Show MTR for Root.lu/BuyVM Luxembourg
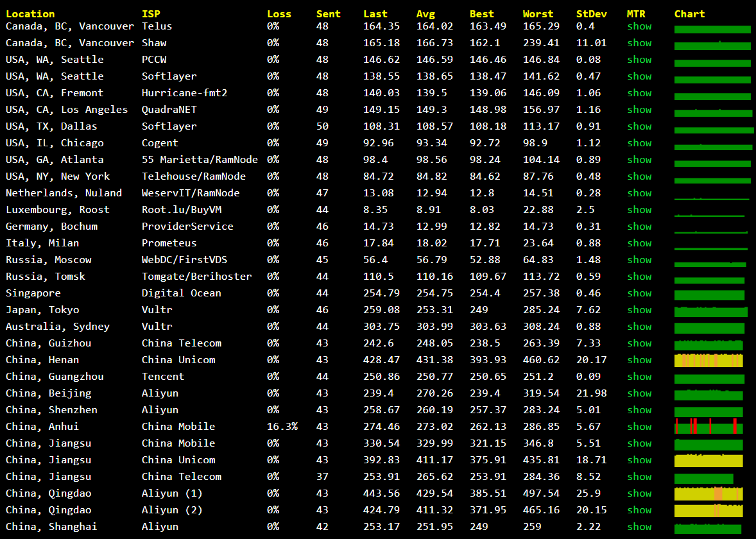 coord(639,210)
